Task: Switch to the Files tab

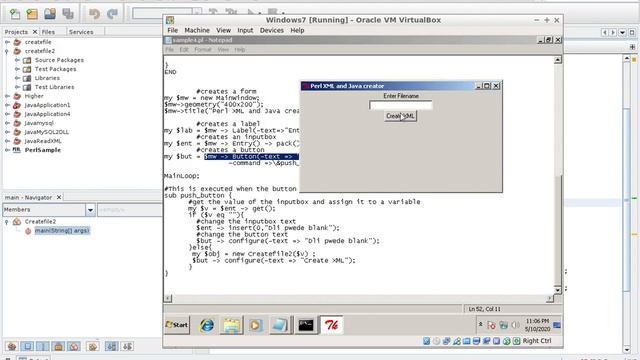Action: pyautogui.click(x=48, y=32)
